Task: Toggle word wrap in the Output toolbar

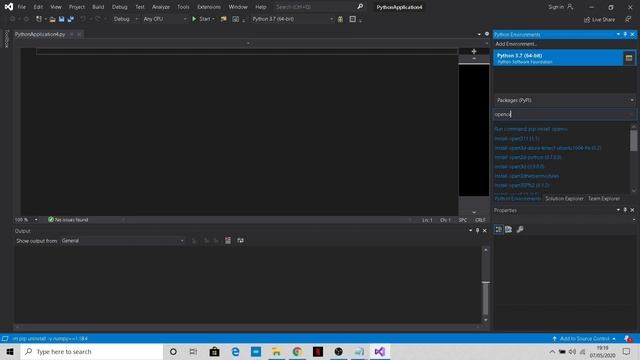Action: click(240, 240)
